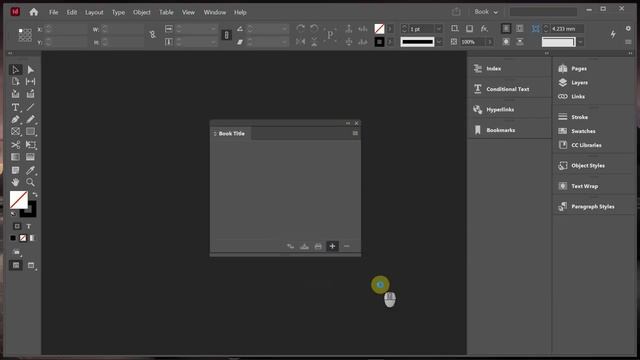Click the Apply None button in the toolbox
640x360 pixels.
point(23,238)
